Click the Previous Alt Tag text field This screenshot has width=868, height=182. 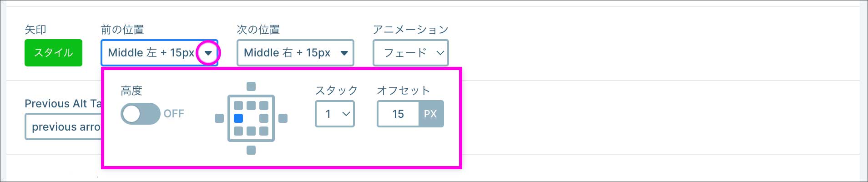coord(64,127)
